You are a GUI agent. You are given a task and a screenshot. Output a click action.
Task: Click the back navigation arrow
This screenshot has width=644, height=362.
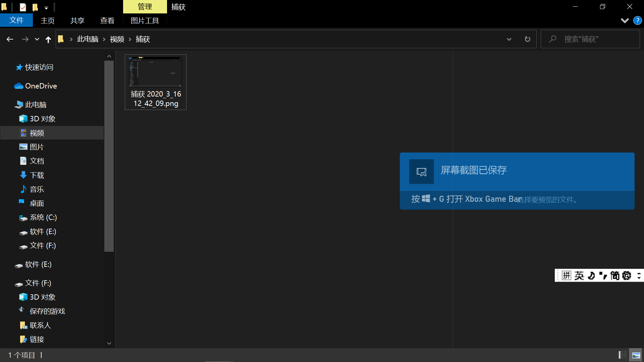coord(10,39)
